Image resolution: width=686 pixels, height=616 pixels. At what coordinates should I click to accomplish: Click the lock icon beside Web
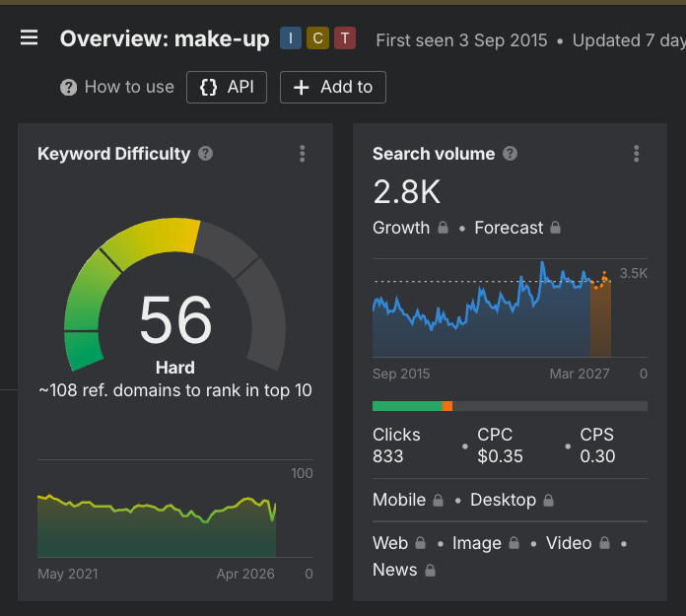[420, 543]
